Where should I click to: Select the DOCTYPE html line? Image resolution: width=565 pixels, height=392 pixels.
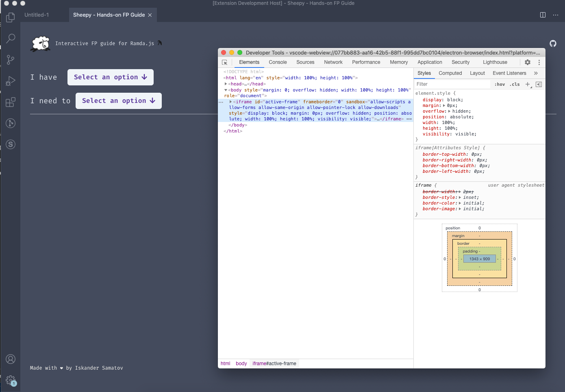coord(243,72)
